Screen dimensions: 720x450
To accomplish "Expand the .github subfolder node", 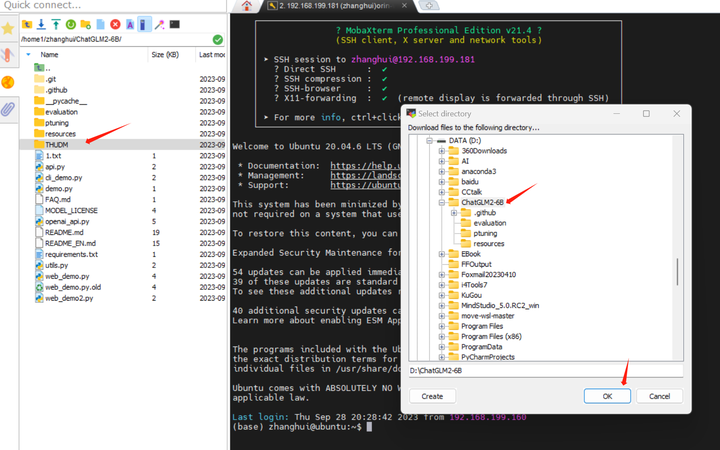I will [x=454, y=213].
